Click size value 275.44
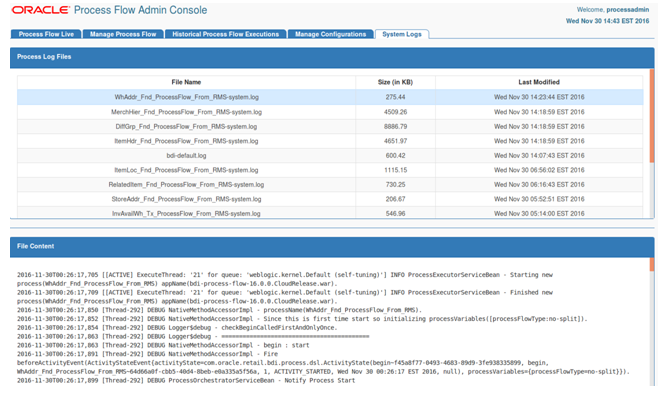Screen dimensions: 660x395 coord(395,97)
